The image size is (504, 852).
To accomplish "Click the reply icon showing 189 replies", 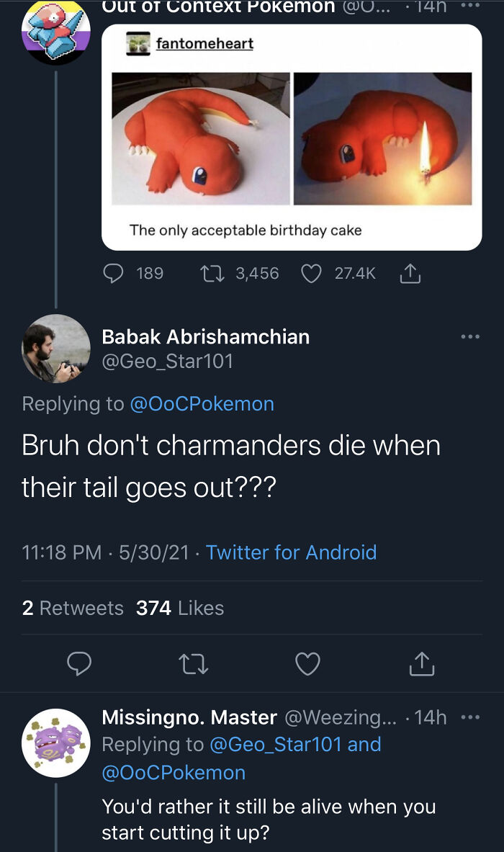I will [x=115, y=273].
